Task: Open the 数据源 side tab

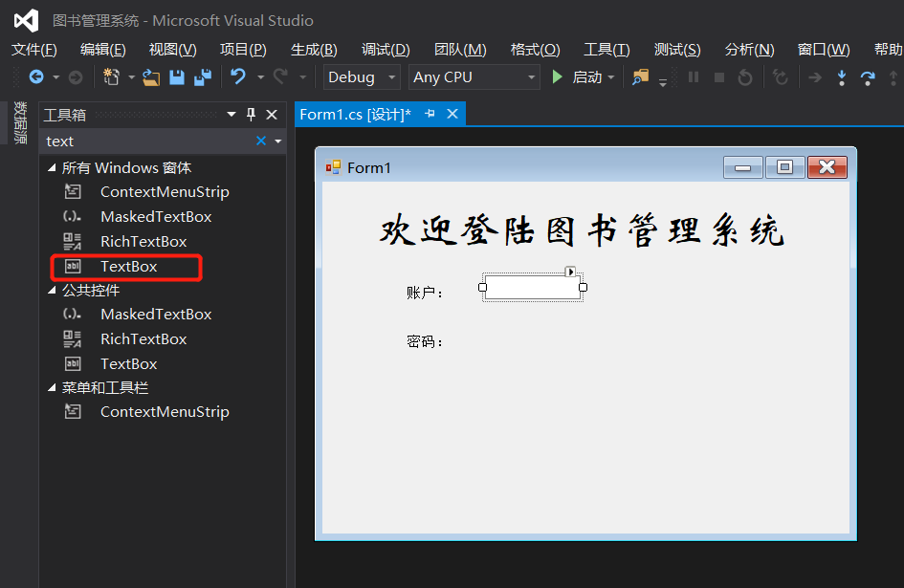Action: click(20, 122)
